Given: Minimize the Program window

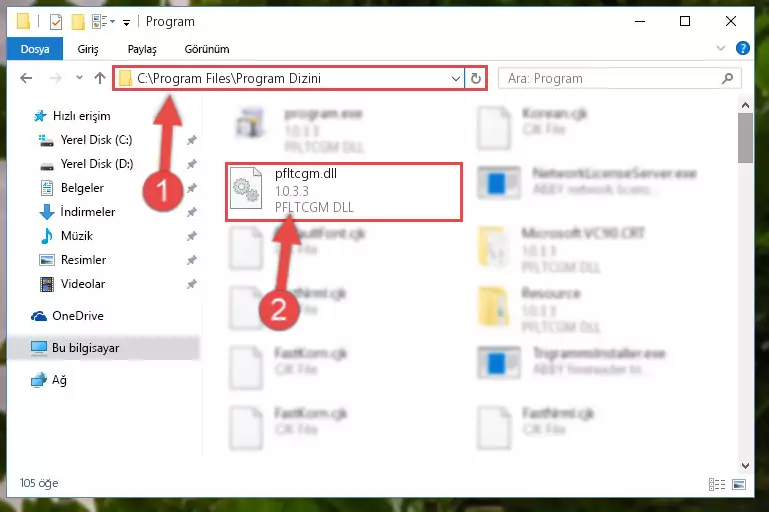Looking at the screenshot, I should [x=640, y=22].
